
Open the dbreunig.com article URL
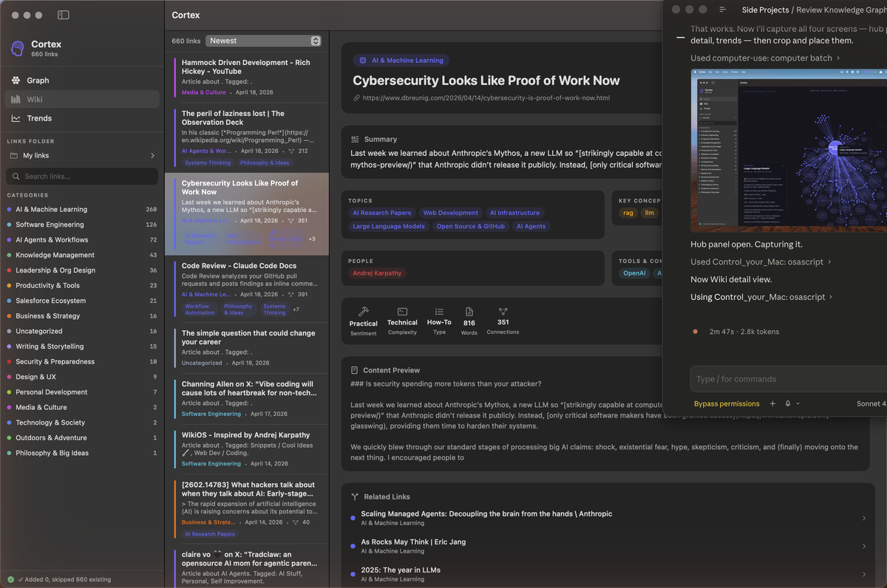pos(486,98)
